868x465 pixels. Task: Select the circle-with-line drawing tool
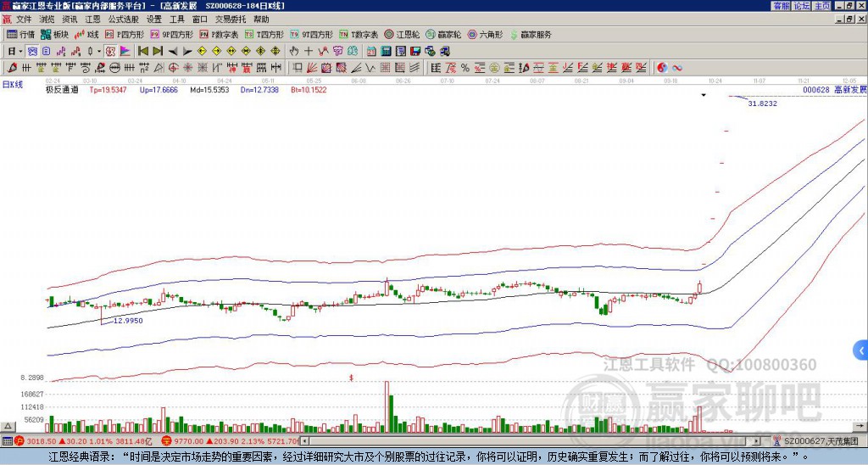[x=114, y=68]
